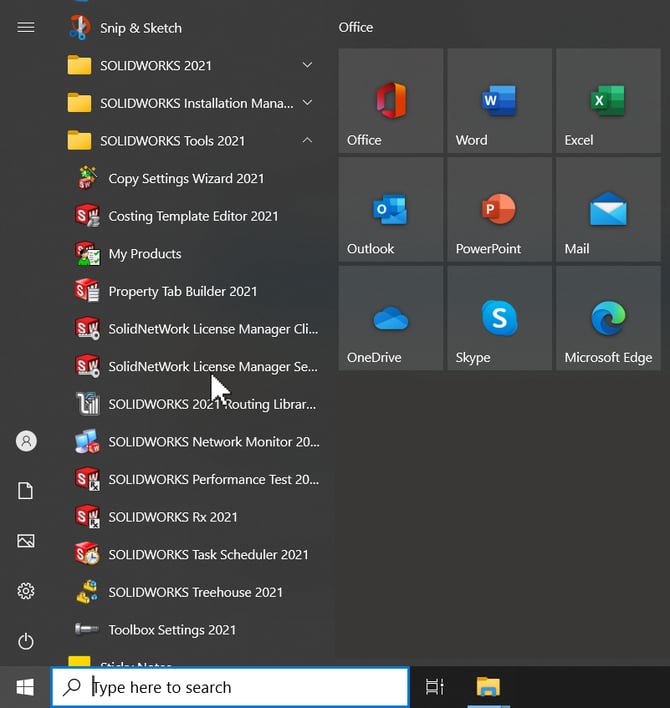670x708 pixels.
Task: Open File Explorer from the taskbar
Action: [488, 687]
